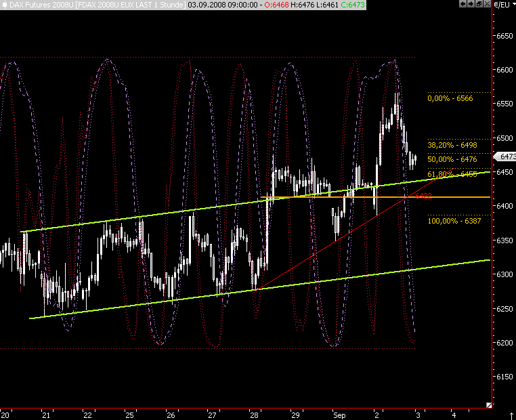Open the €/EU scale dropdown
Screen dimensions: 516x420
click(x=504, y=4)
